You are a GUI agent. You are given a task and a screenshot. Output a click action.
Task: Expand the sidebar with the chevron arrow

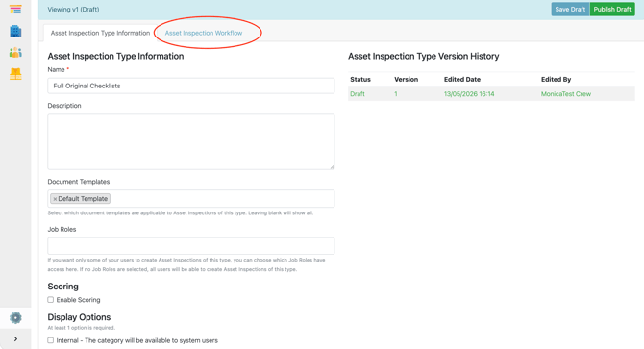(x=15, y=339)
